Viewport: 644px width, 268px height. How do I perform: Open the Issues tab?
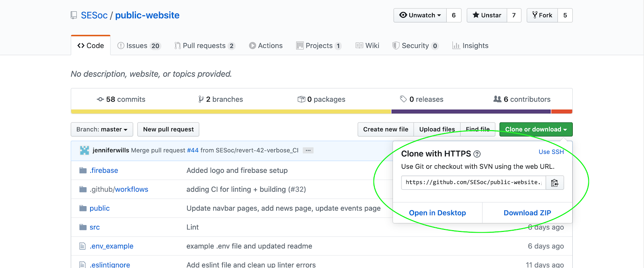pyautogui.click(x=139, y=46)
